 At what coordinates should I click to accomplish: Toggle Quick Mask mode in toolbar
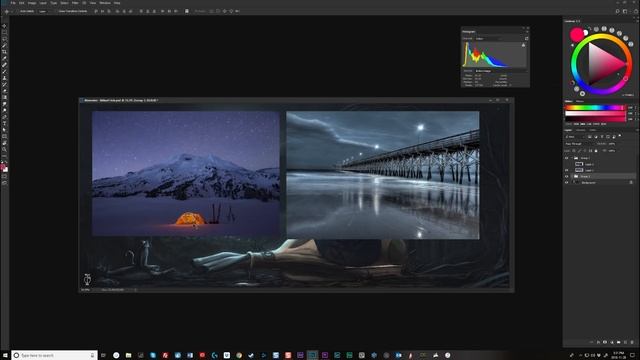pos(4,176)
